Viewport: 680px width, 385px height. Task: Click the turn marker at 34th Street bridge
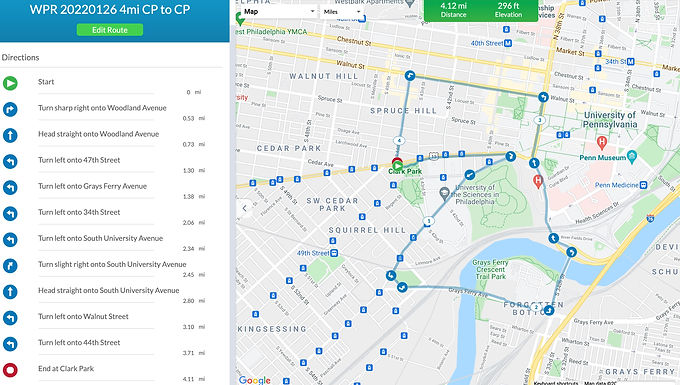(x=571, y=252)
